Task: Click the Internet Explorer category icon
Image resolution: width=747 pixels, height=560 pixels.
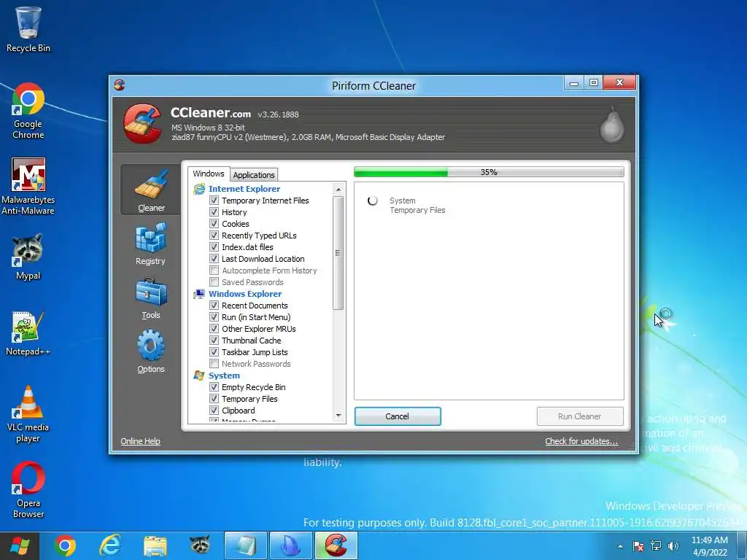Action: pos(198,189)
